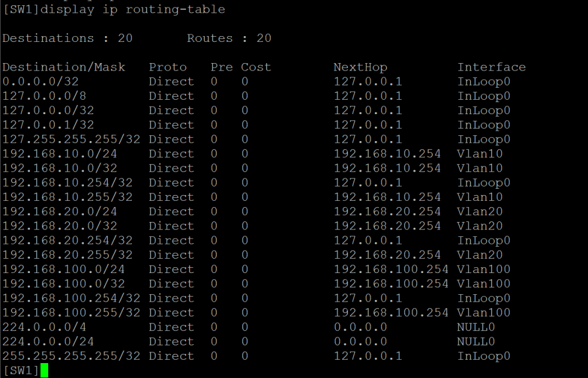Click the 'Routes : 20' summary text
This screenshot has width=588, height=378.
click(x=229, y=38)
